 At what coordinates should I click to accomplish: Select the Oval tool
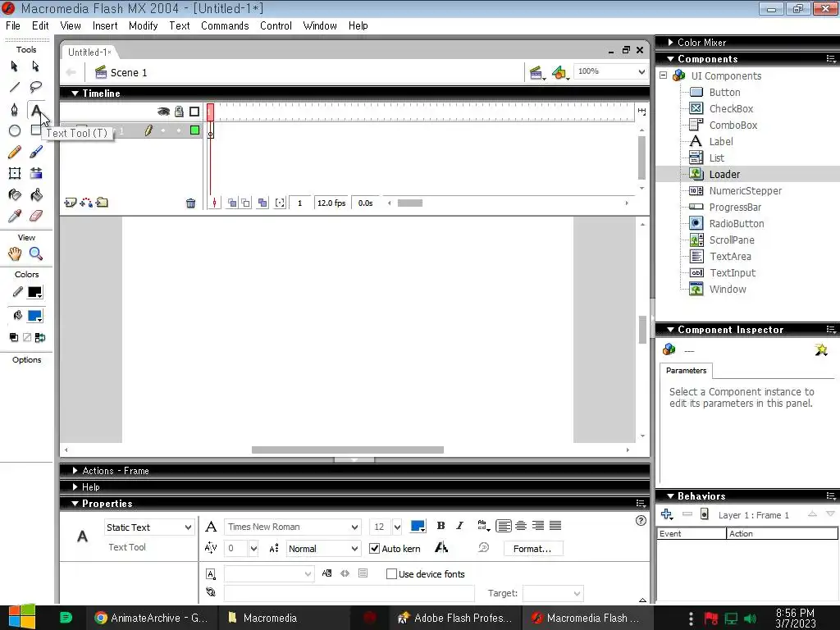pos(15,130)
